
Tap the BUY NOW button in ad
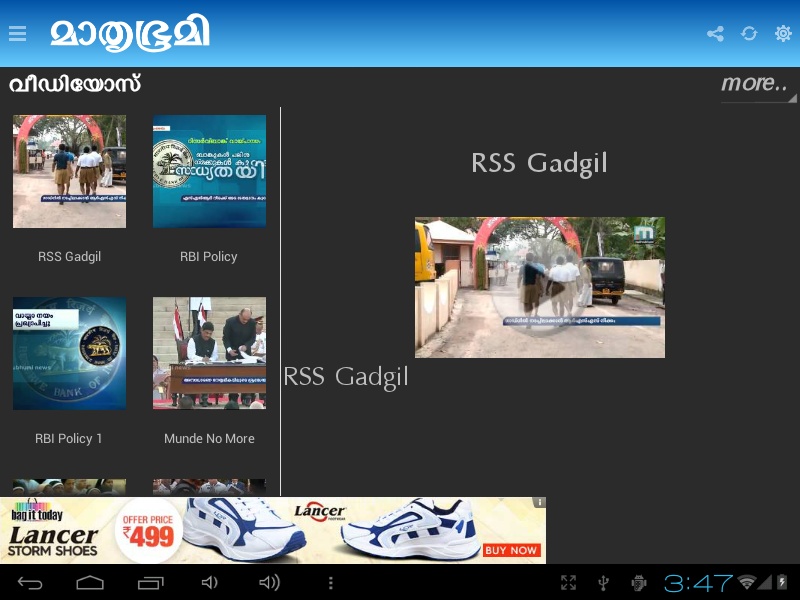511,551
